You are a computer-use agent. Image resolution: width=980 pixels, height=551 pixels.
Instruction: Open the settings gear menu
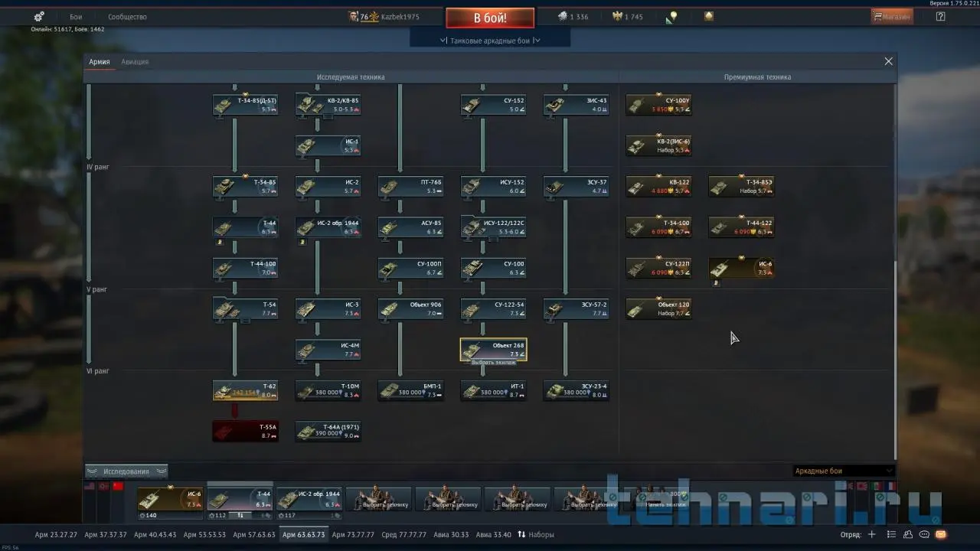[39, 17]
